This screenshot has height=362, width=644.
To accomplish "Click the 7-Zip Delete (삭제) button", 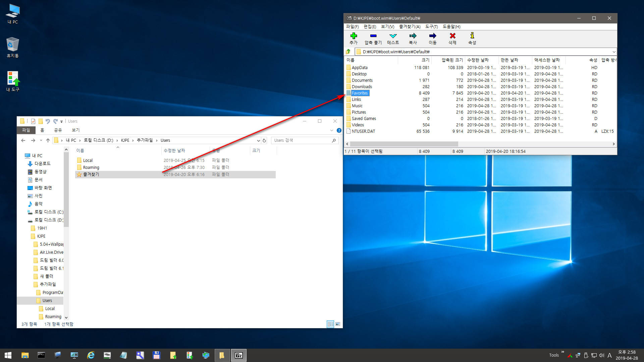I will pos(452,39).
